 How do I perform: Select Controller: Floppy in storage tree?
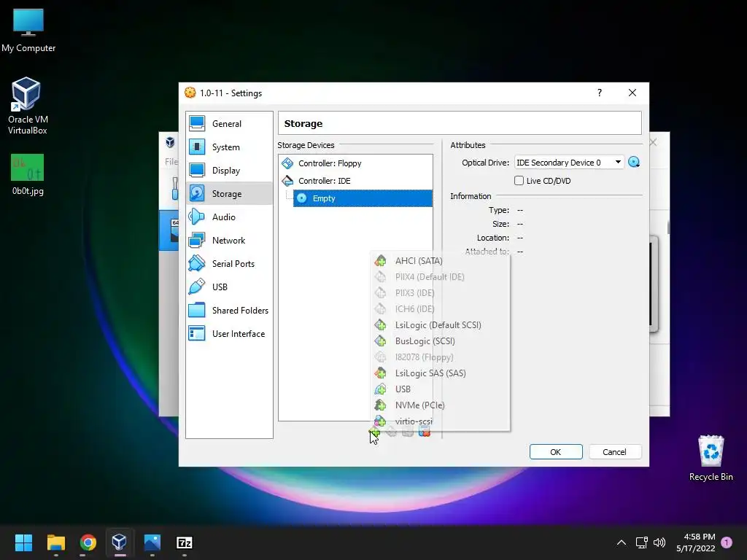355,163
